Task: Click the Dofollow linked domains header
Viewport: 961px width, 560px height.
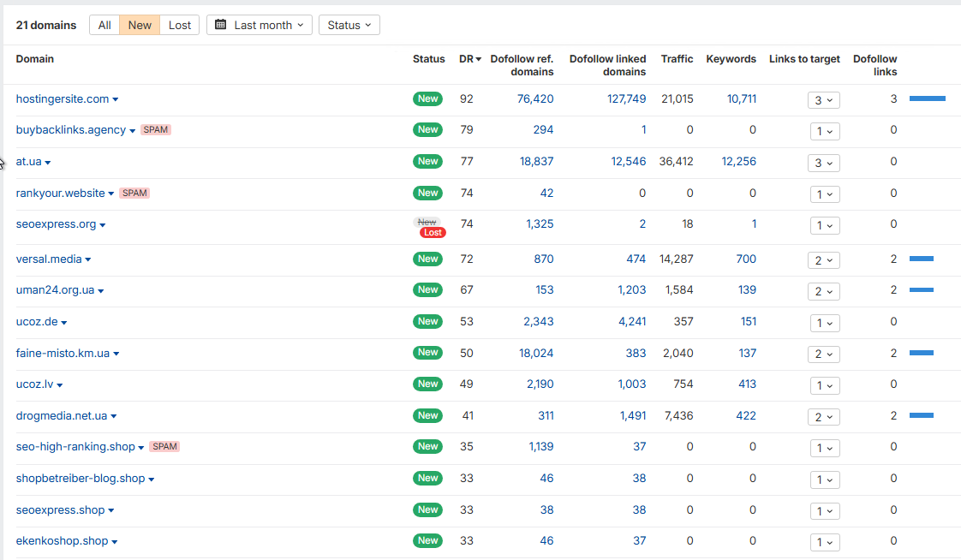Action: (x=607, y=65)
